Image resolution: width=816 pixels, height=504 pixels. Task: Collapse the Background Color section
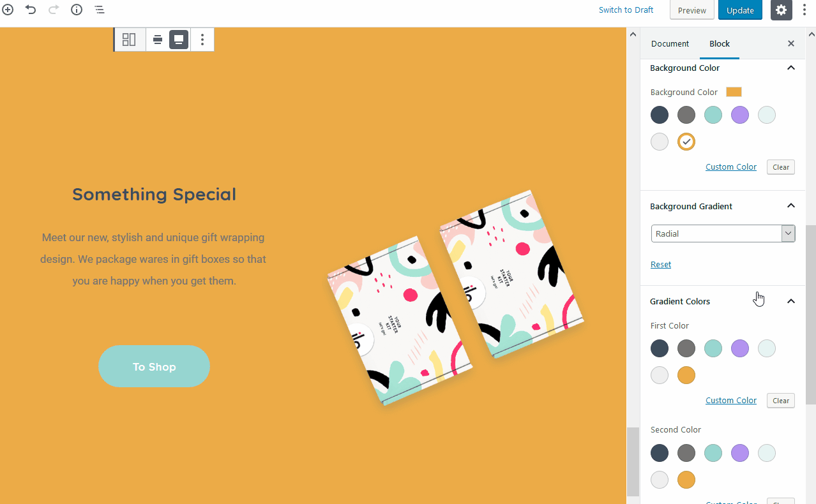click(791, 68)
